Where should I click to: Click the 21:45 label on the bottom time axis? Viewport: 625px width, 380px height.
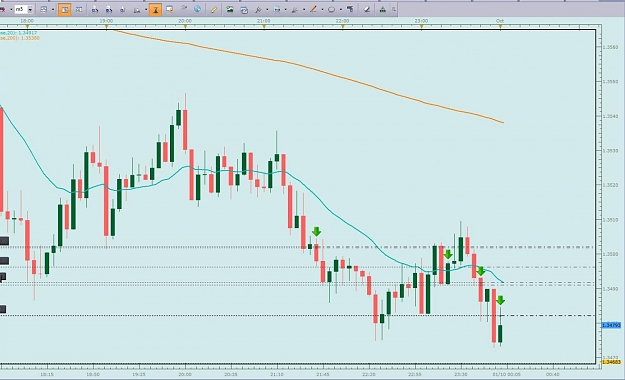click(323, 374)
